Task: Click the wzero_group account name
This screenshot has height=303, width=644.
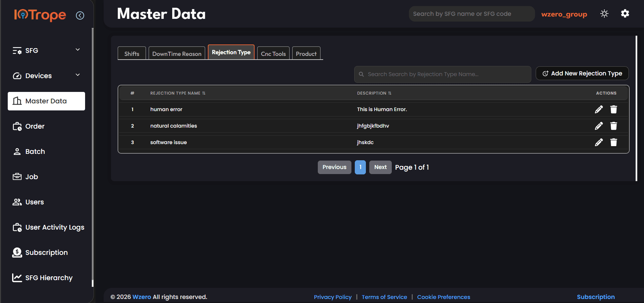Action: tap(564, 14)
